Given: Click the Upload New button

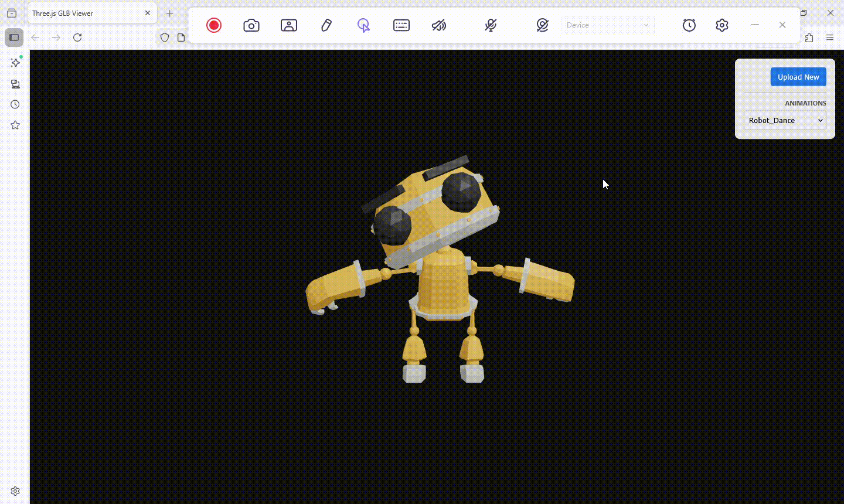Looking at the screenshot, I should 798,77.
